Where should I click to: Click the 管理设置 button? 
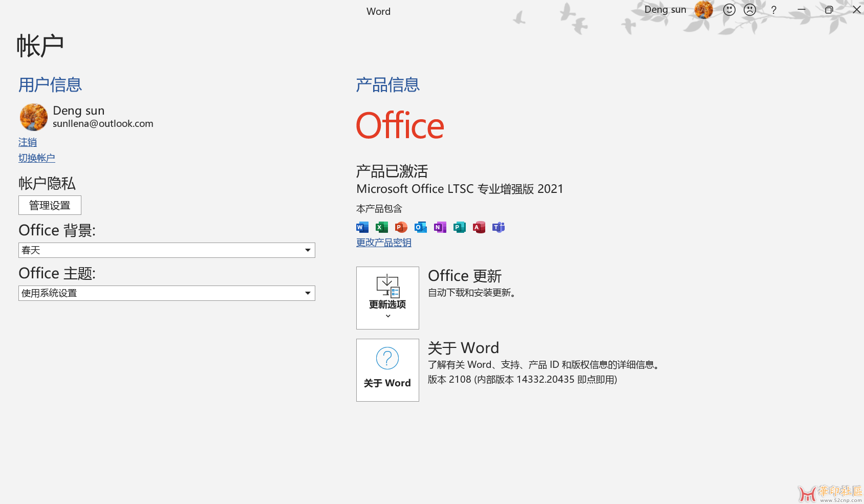[50, 205]
